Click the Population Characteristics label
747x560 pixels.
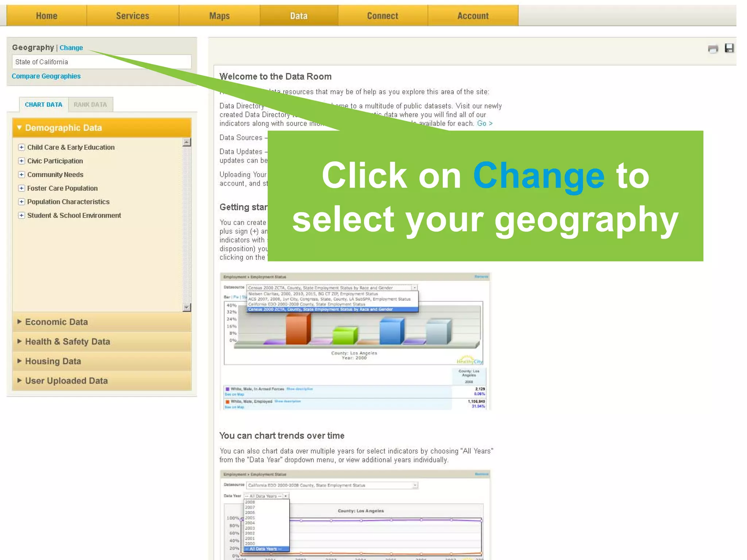point(68,202)
